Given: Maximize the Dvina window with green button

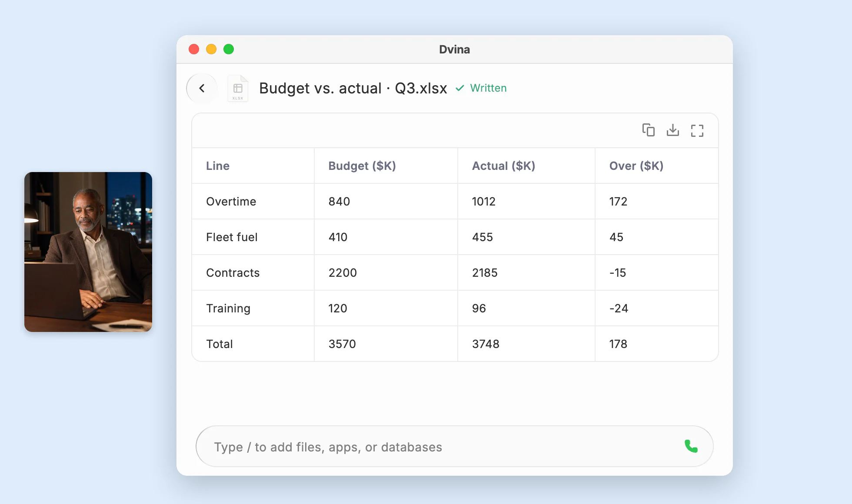Looking at the screenshot, I should coord(229,49).
